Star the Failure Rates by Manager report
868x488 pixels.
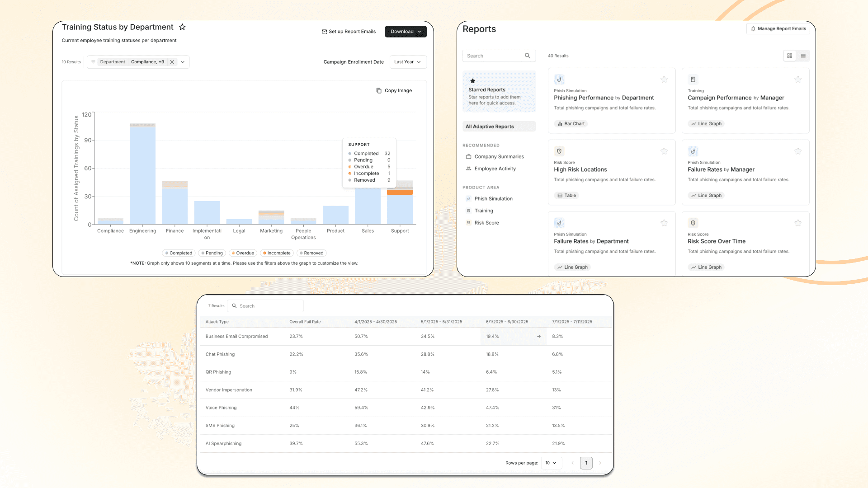click(x=798, y=151)
